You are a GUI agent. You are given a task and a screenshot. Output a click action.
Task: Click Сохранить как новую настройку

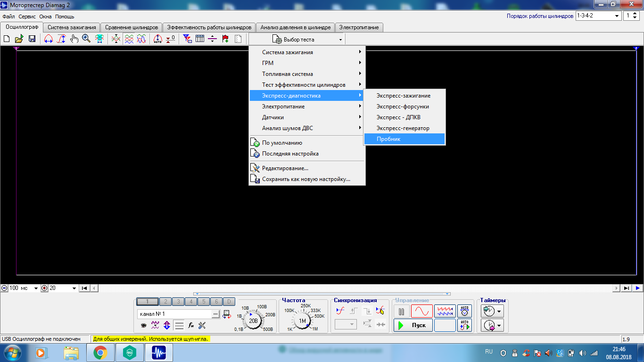tap(307, 179)
